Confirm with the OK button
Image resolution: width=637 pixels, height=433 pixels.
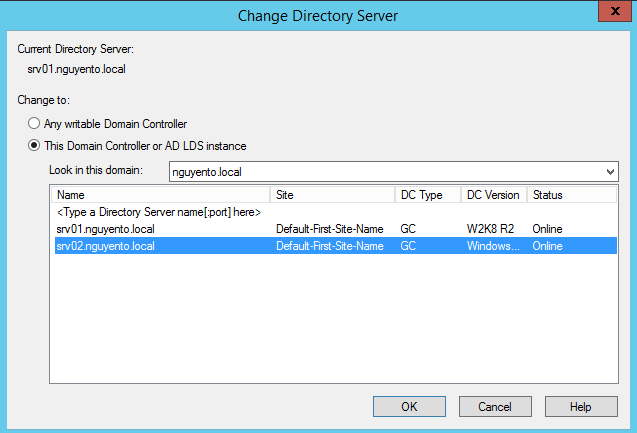pos(409,407)
